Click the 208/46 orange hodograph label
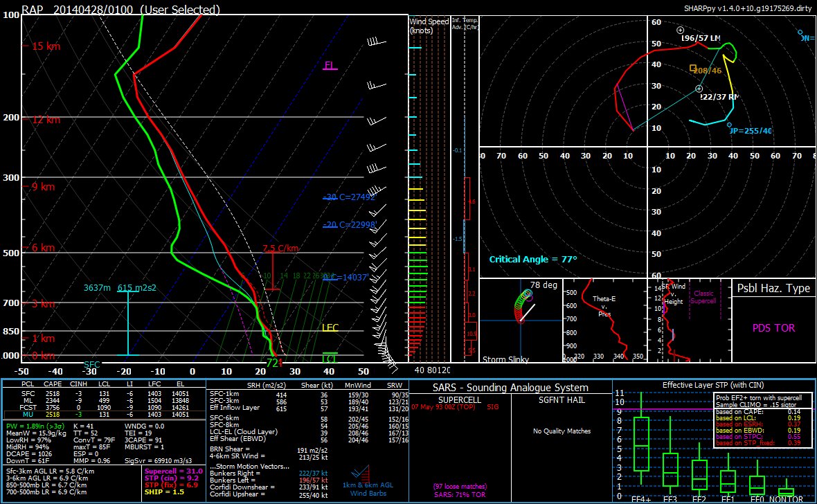817x504 pixels. pos(707,71)
